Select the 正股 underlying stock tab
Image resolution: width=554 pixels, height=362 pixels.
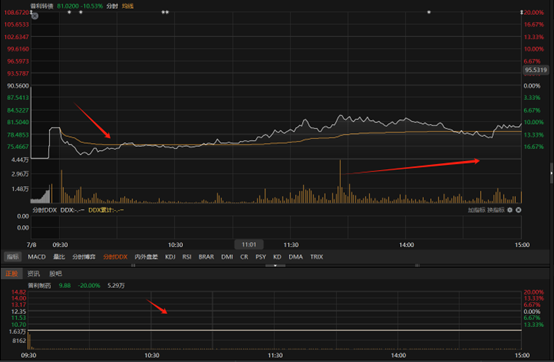click(x=12, y=274)
